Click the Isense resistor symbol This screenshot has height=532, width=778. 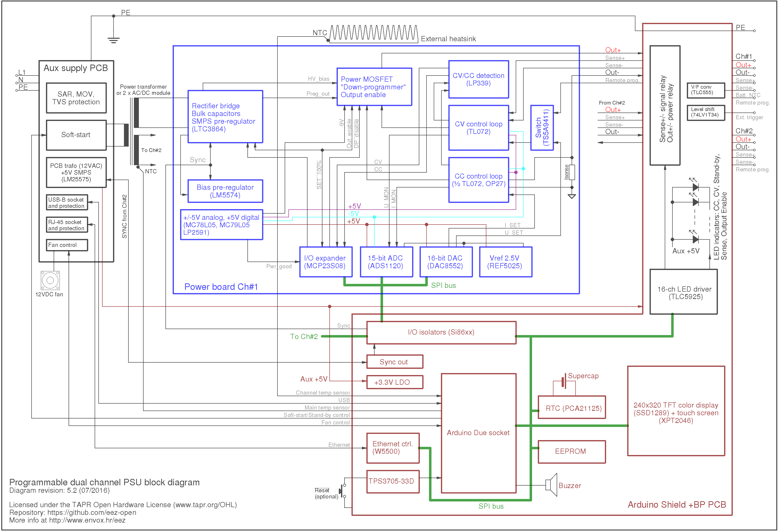pos(572,172)
